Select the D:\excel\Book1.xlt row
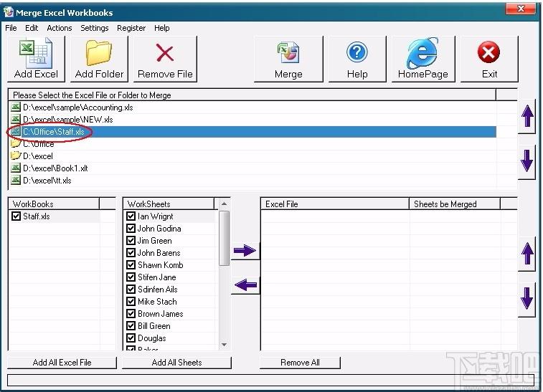The width and height of the screenshot is (543, 392). [252, 168]
